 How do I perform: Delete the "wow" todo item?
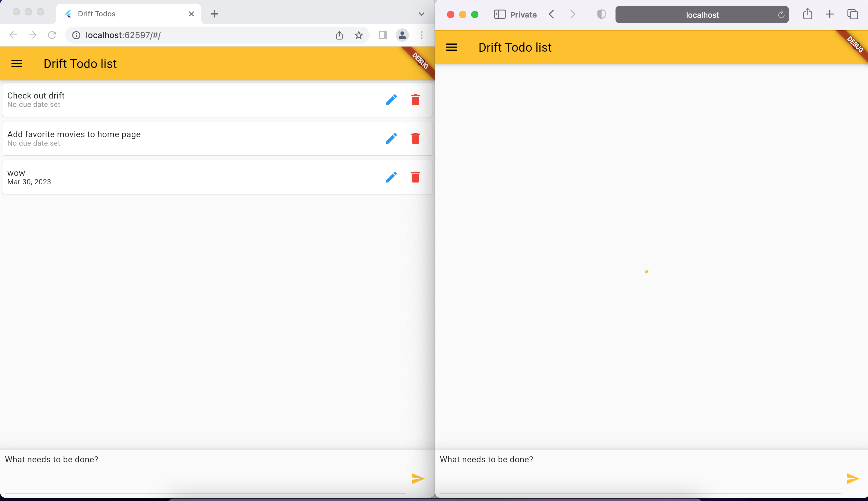tap(415, 177)
